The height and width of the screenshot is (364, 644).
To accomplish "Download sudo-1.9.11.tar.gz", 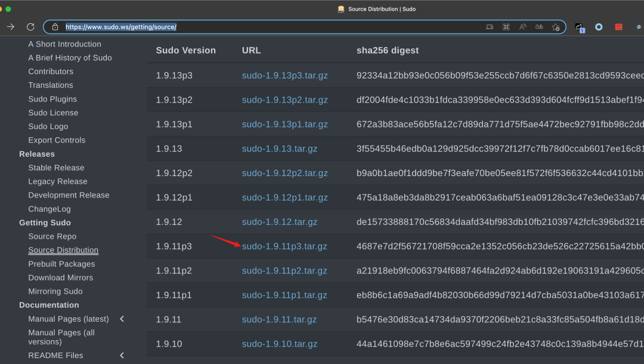I will (279, 320).
